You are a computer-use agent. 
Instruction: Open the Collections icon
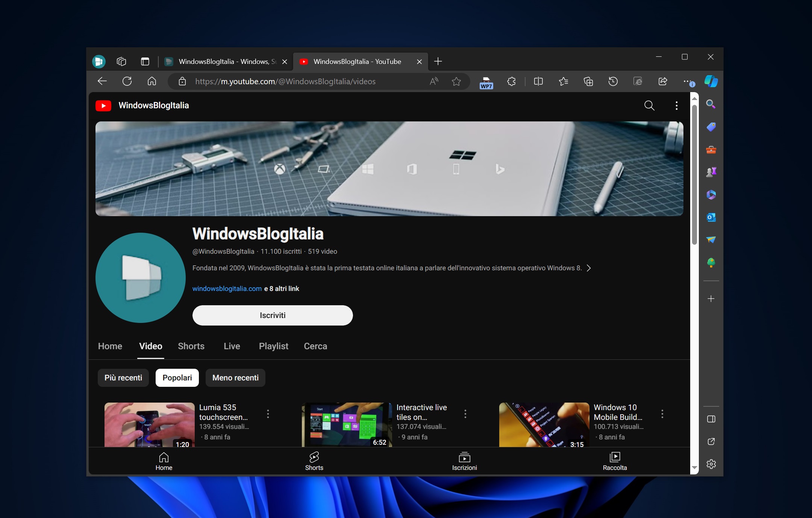pyautogui.click(x=588, y=81)
